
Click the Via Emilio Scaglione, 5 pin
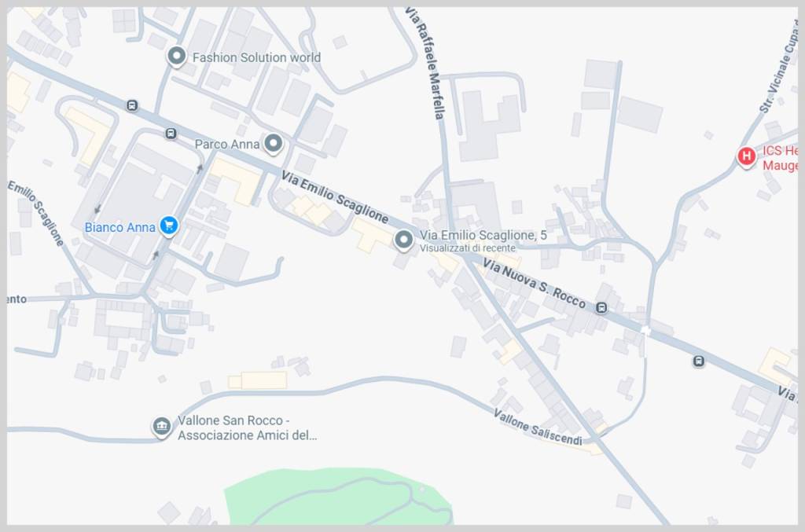point(403,240)
